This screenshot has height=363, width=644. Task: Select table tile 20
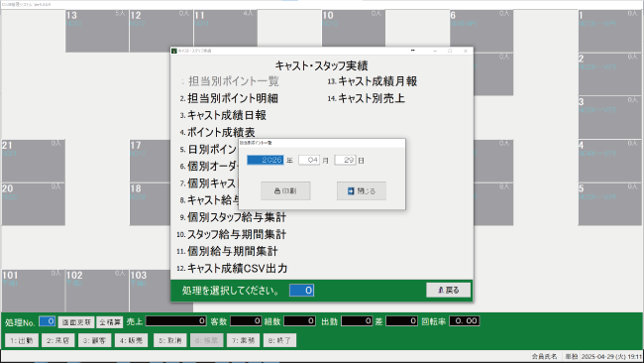tap(34, 204)
